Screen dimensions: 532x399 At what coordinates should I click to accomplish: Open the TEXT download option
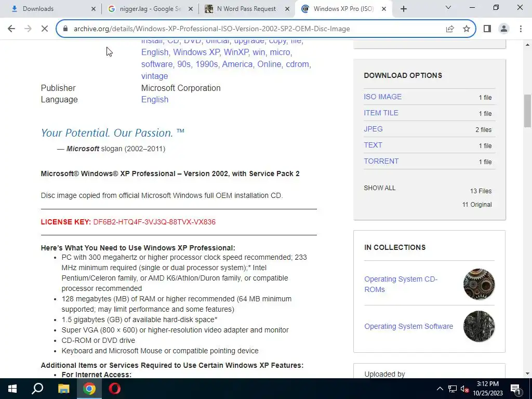[x=373, y=145]
